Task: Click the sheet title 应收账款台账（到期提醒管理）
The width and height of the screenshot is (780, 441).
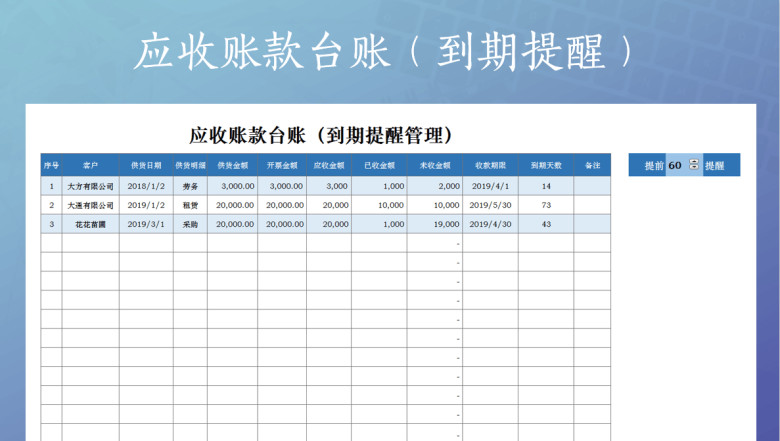Action: pyautogui.click(x=321, y=135)
